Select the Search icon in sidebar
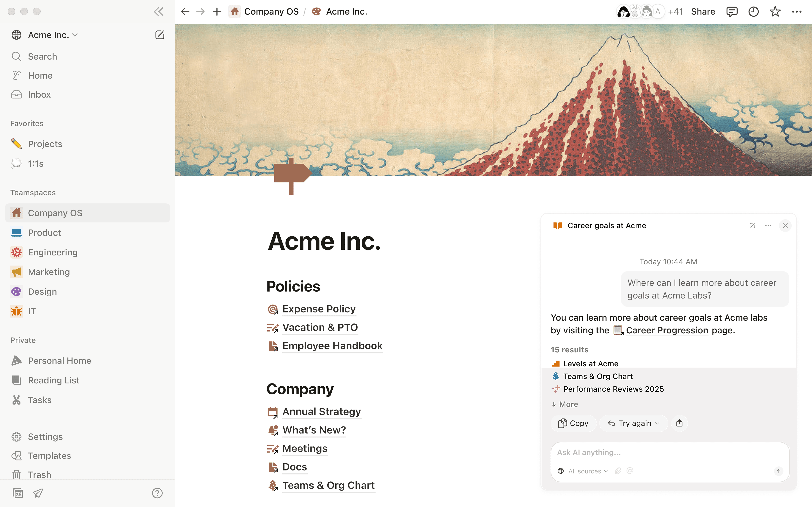Image resolution: width=812 pixels, height=507 pixels. click(x=16, y=56)
